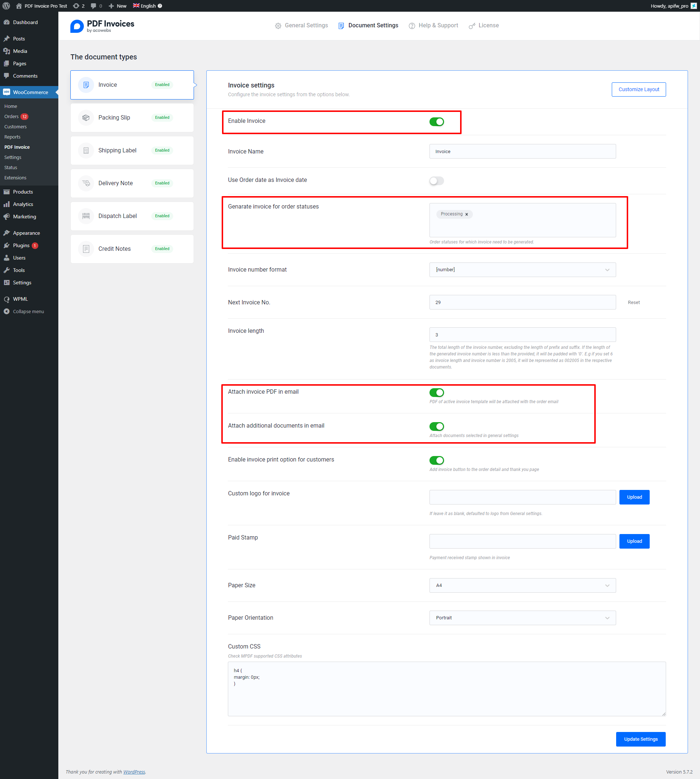
Task: Remove the Processing status tag
Action: [467, 215]
